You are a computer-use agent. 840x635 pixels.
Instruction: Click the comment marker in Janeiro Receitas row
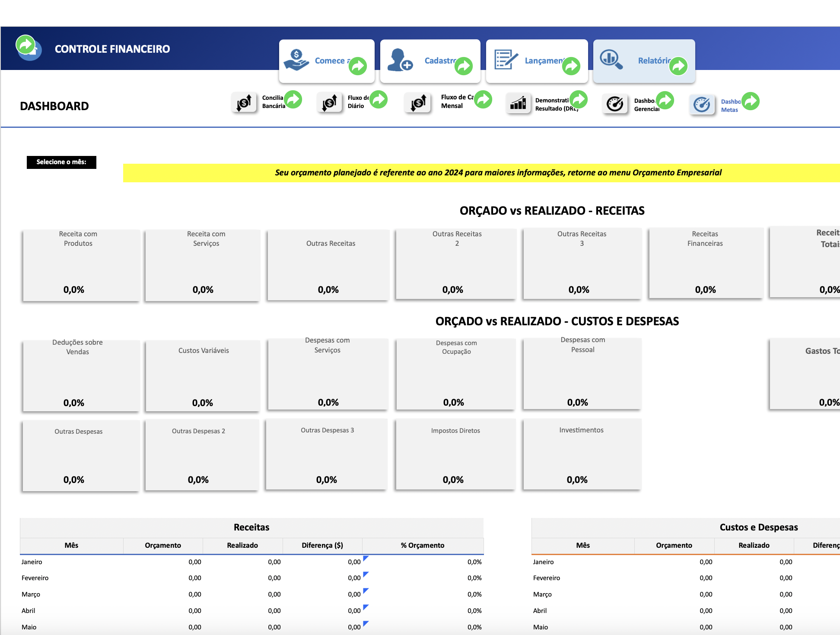click(x=366, y=558)
